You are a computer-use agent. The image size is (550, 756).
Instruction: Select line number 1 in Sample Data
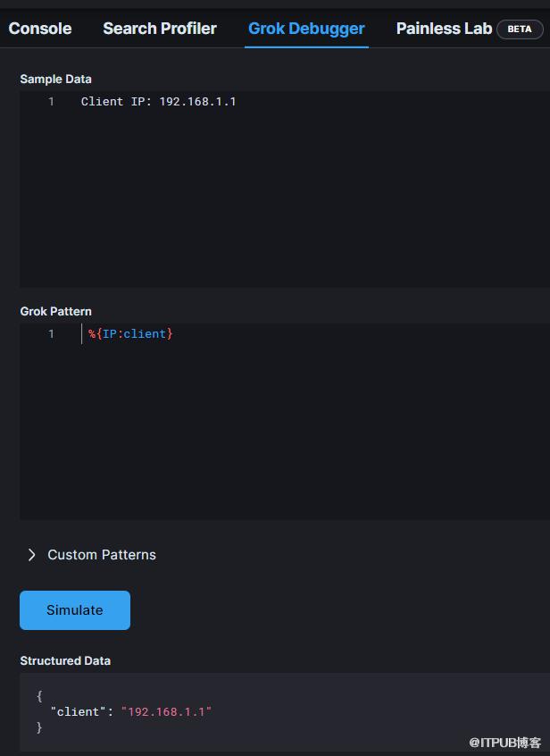point(51,102)
